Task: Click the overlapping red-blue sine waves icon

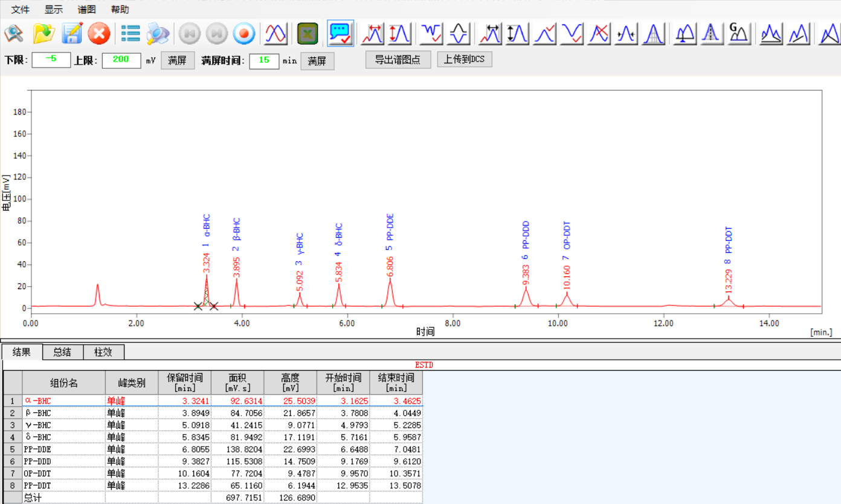Action: tap(276, 34)
